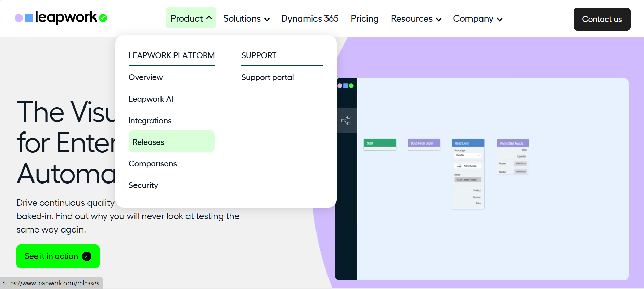
Task: Select Overview under Leapwork Platform
Action: 146,77
